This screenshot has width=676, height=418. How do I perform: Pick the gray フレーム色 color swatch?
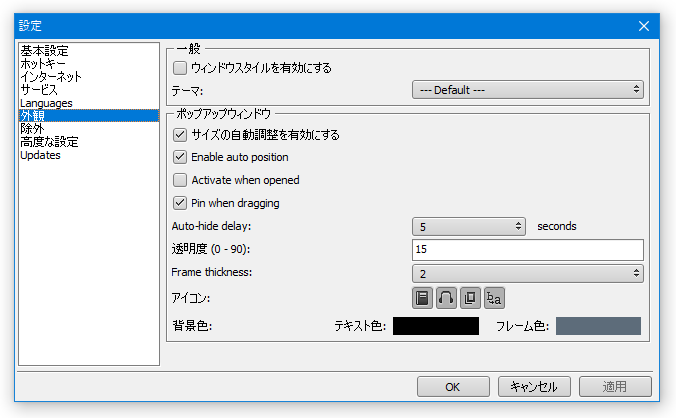[x=598, y=326]
